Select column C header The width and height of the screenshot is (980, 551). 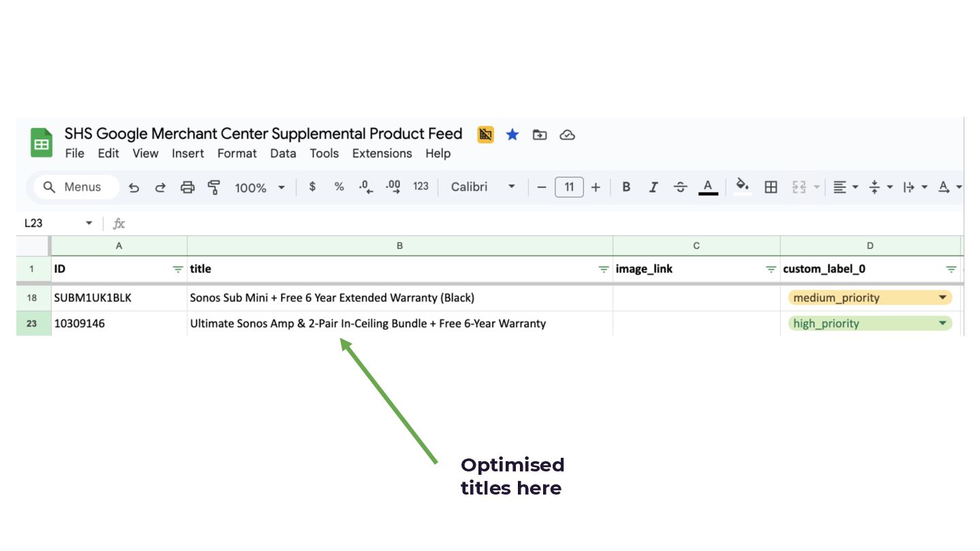(697, 246)
